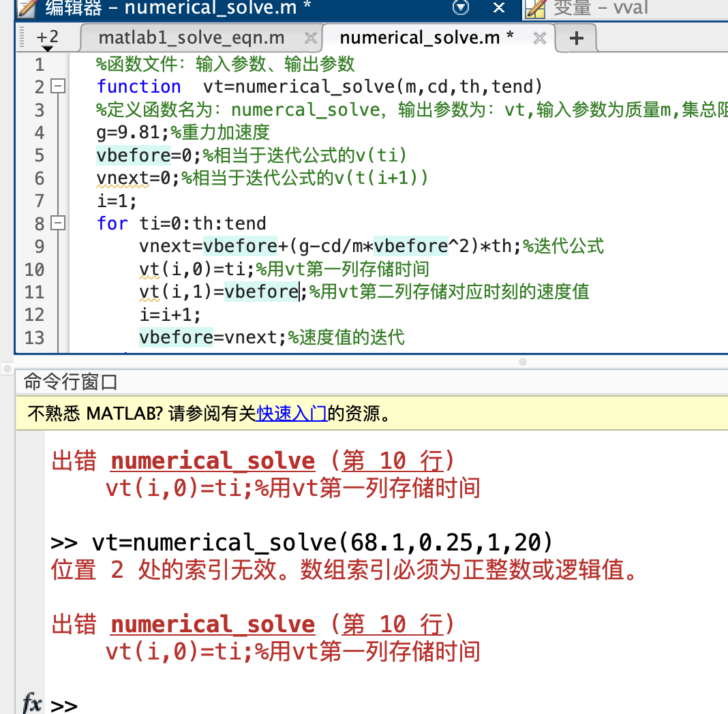Image resolution: width=728 pixels, height=714 pixels.
Task: Click the drag handle left of editor tabs
Action: (21, 37)
